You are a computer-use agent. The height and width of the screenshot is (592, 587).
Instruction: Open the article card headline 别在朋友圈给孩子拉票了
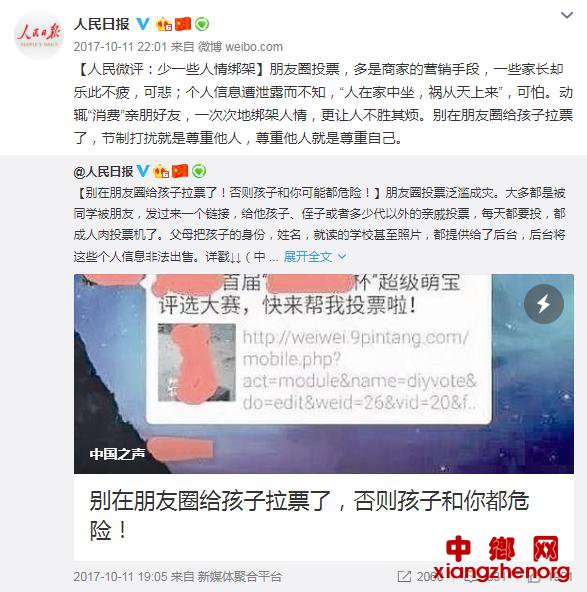click(x=309, y=516)
